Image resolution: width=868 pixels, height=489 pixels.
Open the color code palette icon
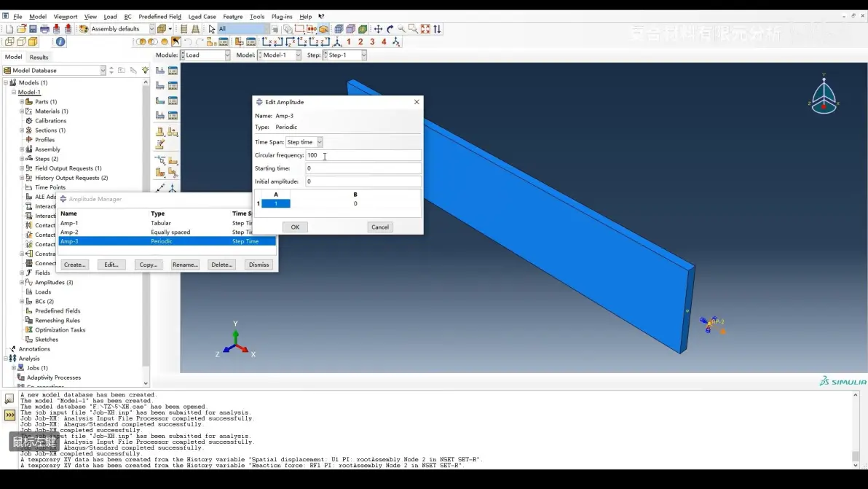coord(84,29)
